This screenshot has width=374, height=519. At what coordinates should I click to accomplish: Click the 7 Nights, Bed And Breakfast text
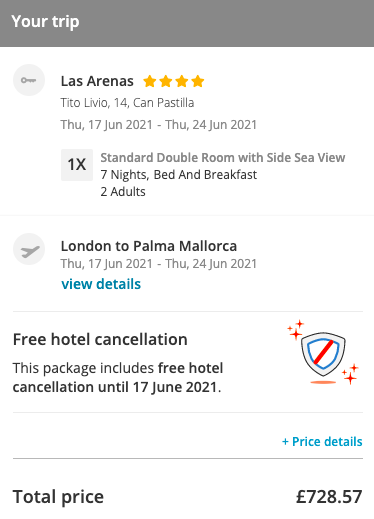coord(179,175)
